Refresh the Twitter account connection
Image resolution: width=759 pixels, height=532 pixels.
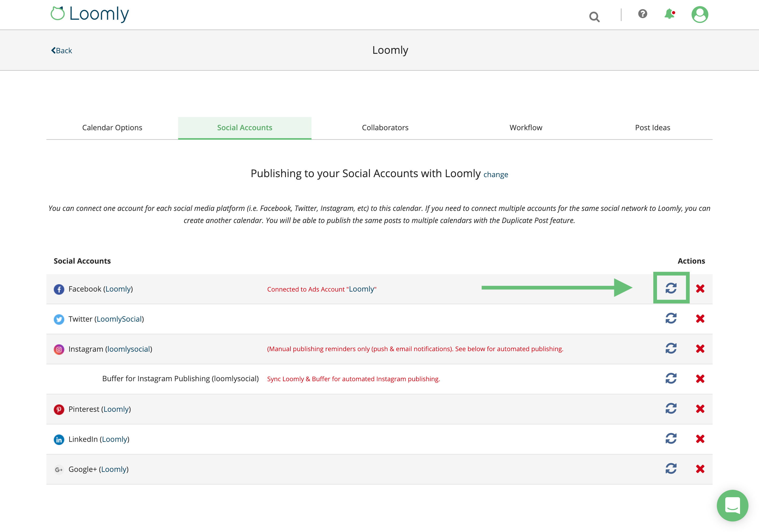(671, 318)
